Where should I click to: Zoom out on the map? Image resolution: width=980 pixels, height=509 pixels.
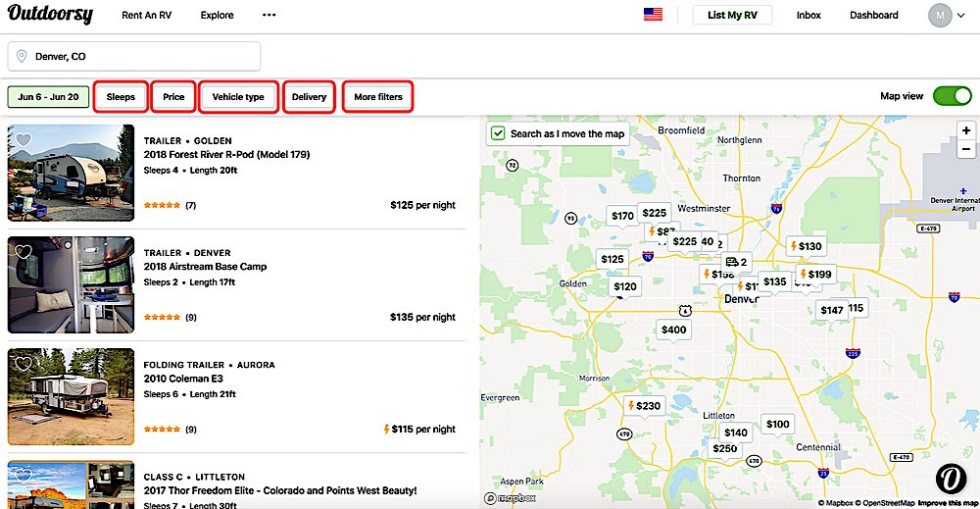pos(965,149)
